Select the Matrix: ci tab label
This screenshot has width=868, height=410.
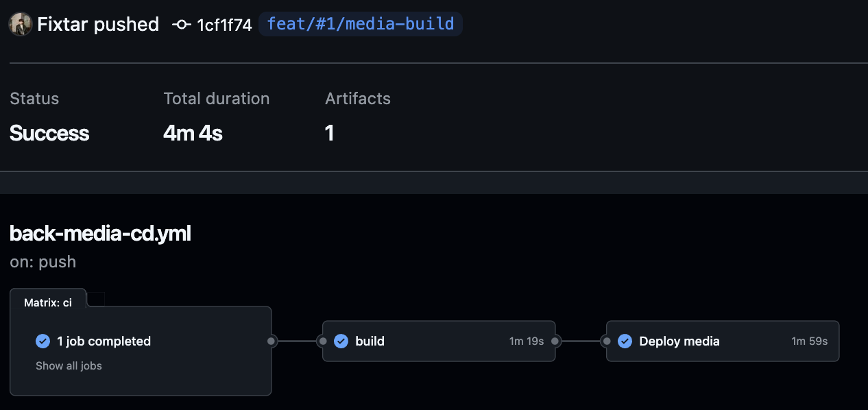coord(48,302)
